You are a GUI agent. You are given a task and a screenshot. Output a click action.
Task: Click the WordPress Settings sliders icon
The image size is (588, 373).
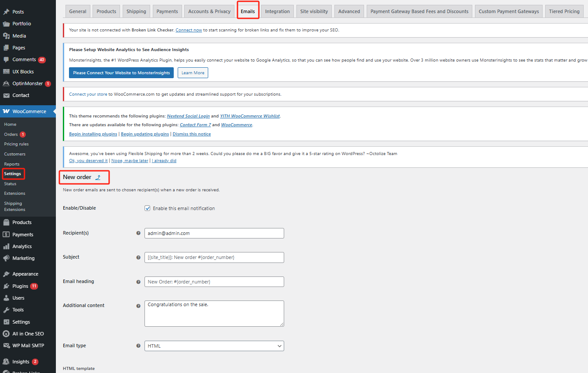click(6, 322)
